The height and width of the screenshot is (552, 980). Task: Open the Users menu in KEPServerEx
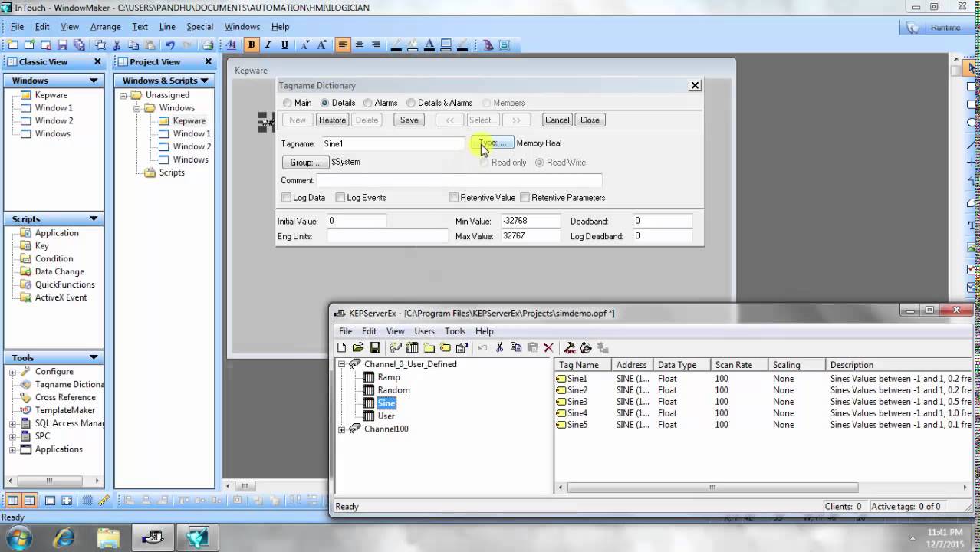pos(424,331)
